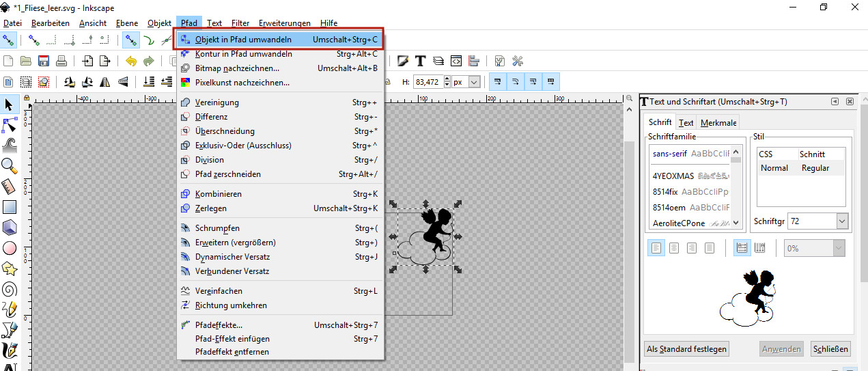Toggle scale stroke width with object
This screenshot has height=371, width=868.
click(496, 82)
